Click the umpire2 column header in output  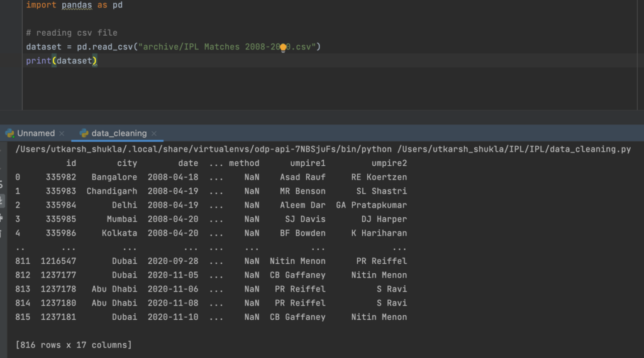(x=389, y=163)
